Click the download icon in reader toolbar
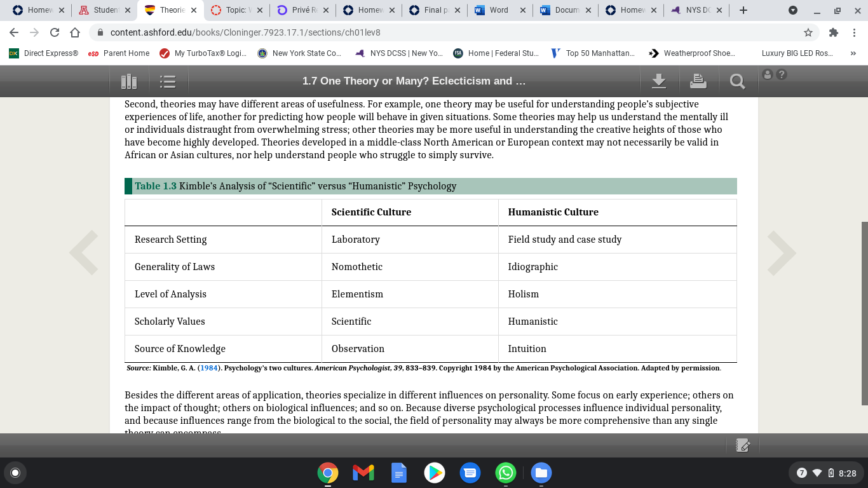The height and width of the screenshot is (488, 868). click(659, 81)
